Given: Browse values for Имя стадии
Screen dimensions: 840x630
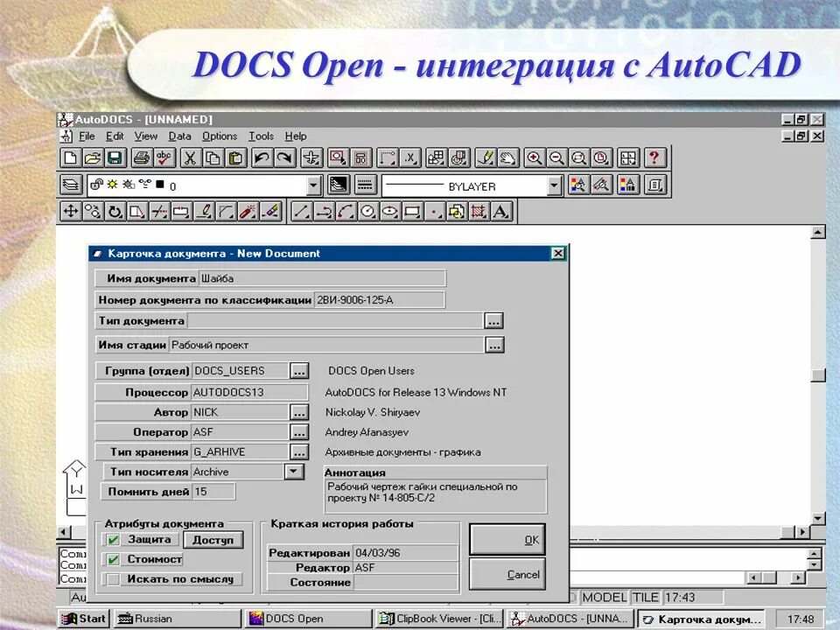Looking at the screenshot, I should click(494, 345).
